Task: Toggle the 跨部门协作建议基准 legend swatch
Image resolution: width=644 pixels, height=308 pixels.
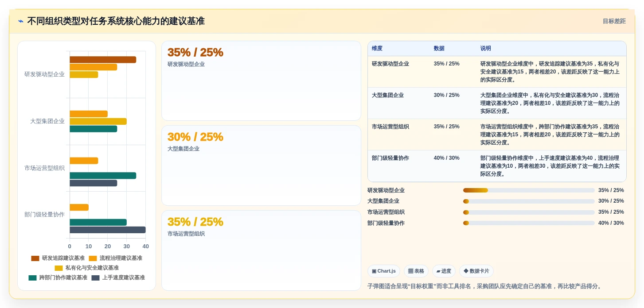Action: point(32,278)
